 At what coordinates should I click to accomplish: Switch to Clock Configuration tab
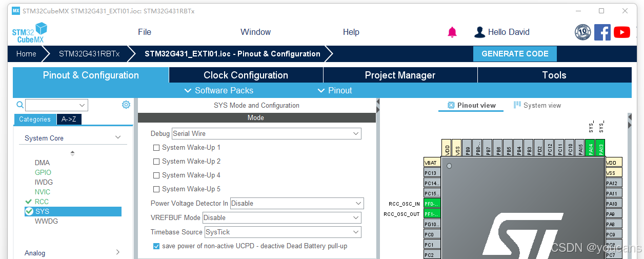[x=246, y=75]
